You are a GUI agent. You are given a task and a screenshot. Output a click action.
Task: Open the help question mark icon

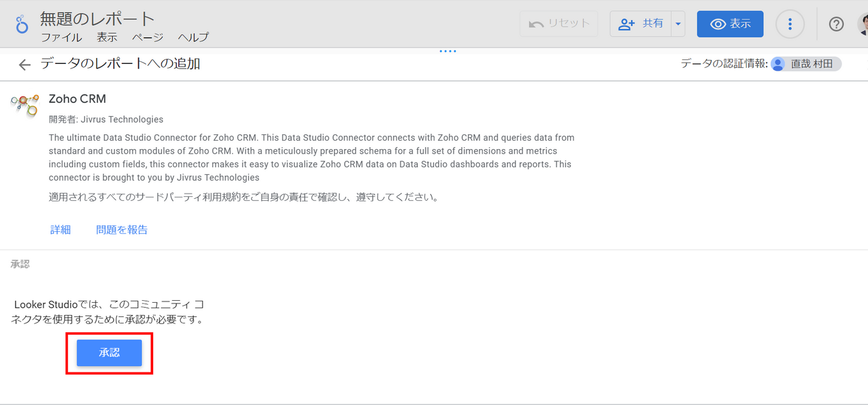836,24
